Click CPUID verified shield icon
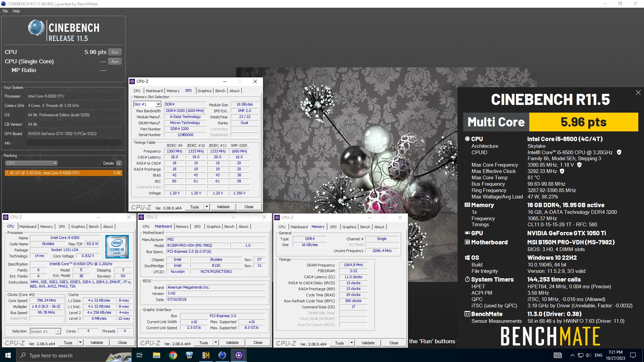644x362 pixels. tap(619, 152)
